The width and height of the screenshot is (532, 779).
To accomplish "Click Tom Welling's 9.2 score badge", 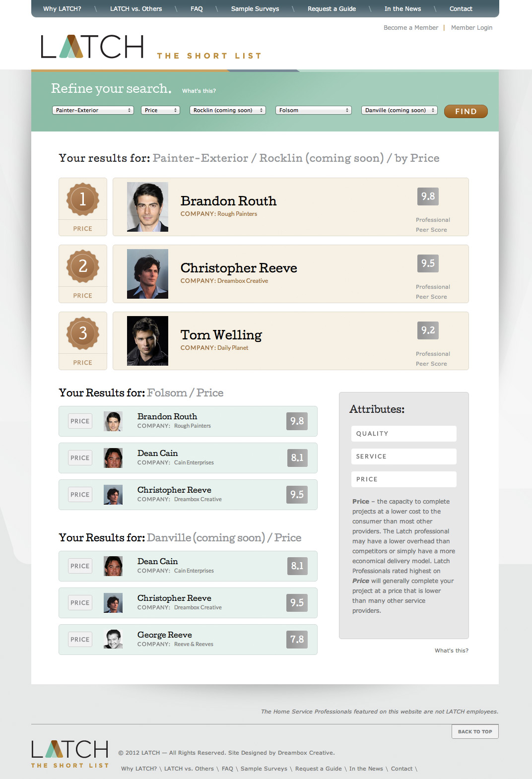I will pos(428,330).
